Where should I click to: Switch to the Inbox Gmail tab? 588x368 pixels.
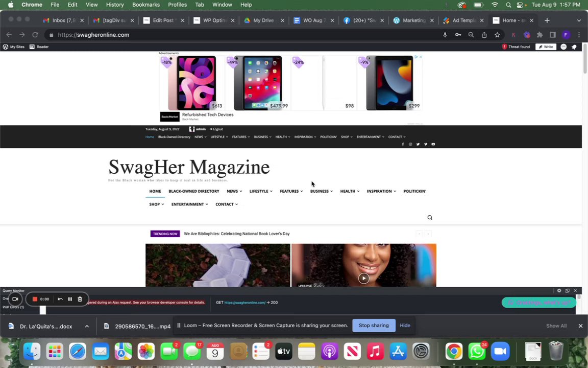[x=63, y=20]
